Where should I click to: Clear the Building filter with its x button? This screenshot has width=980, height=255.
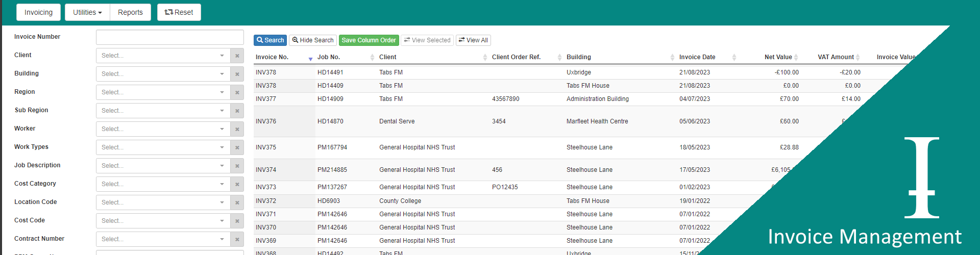click(237, 74)
